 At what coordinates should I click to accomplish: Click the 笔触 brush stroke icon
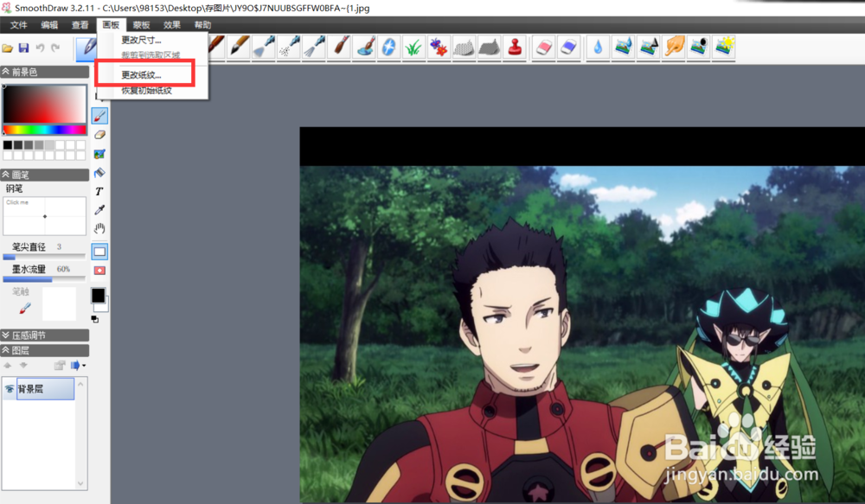tap(25, 309)
